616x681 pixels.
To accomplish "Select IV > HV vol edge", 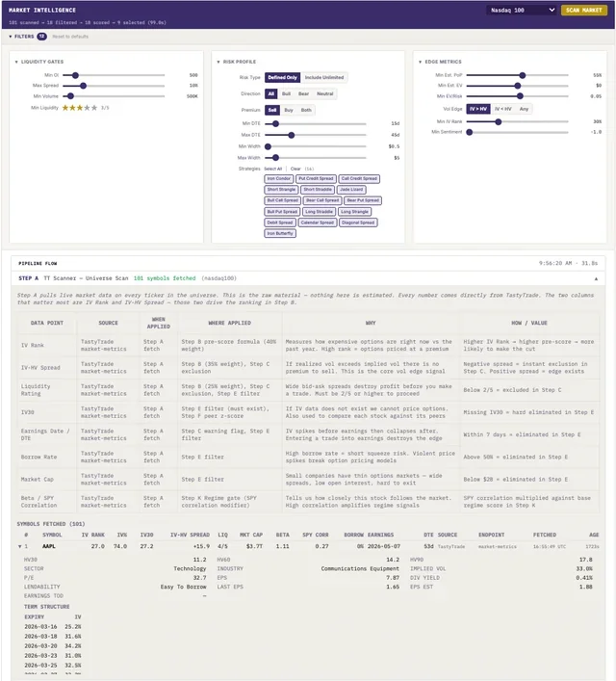I will pos(478,109).
